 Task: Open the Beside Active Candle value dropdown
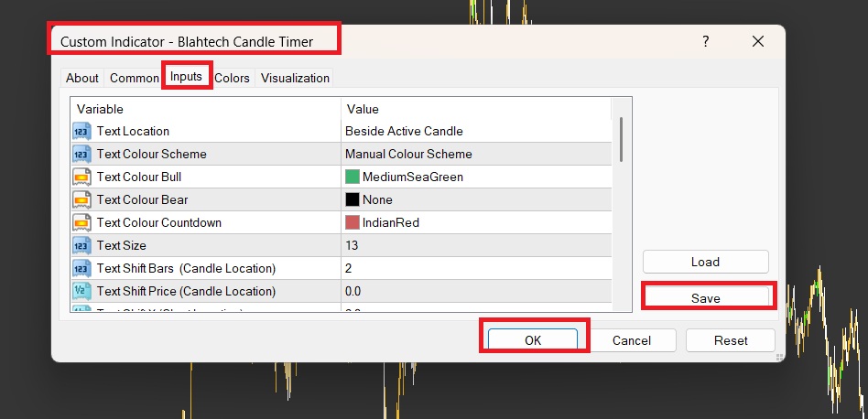click(x=476, y=132)
